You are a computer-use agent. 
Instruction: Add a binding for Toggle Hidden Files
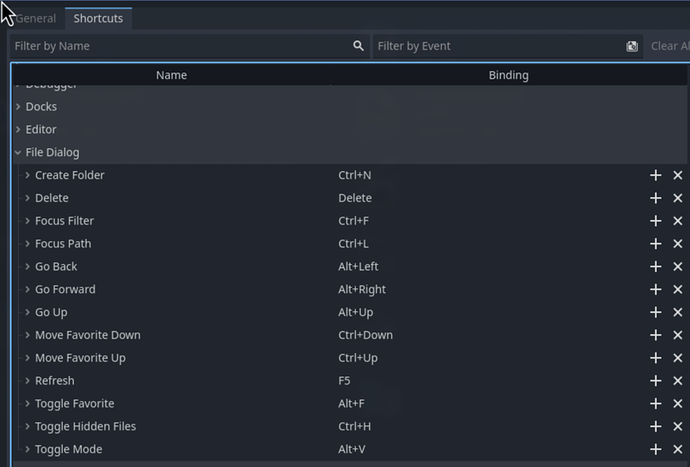pyautogui.click(x=656, y=427)
